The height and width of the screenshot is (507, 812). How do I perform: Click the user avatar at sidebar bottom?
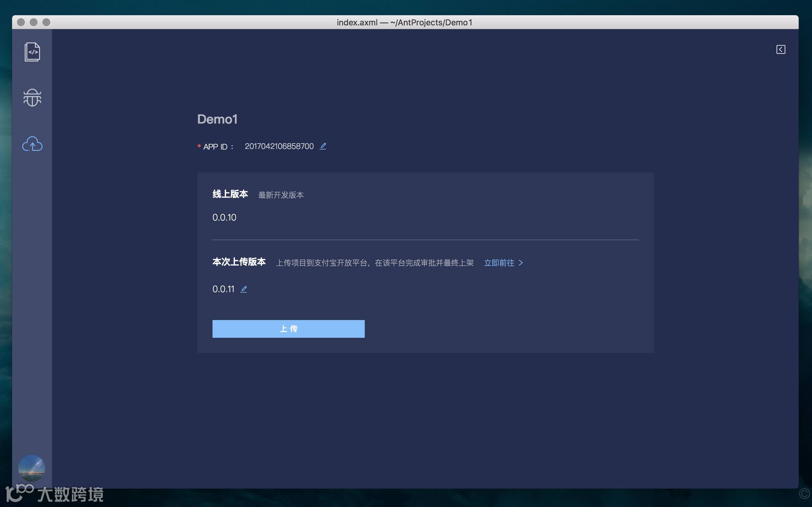coord(31,468)
